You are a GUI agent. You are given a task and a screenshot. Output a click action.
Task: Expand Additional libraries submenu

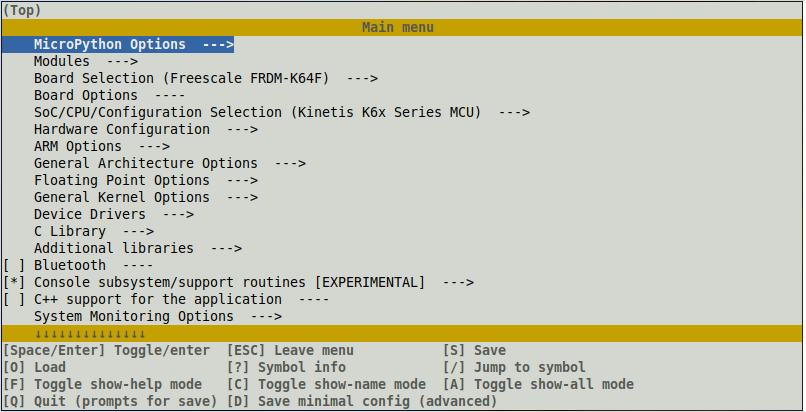(x=138, y=248)
